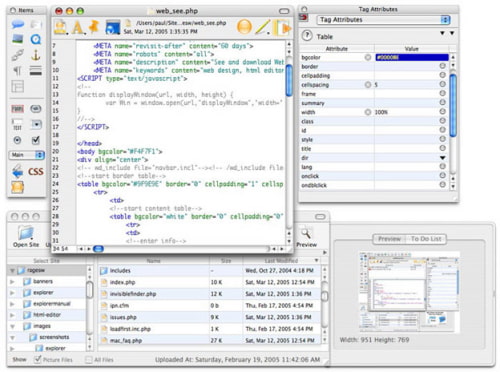Click the pushpin icon in editor toolbar
This screenshot has height=372, width=500.
point(94,27)
